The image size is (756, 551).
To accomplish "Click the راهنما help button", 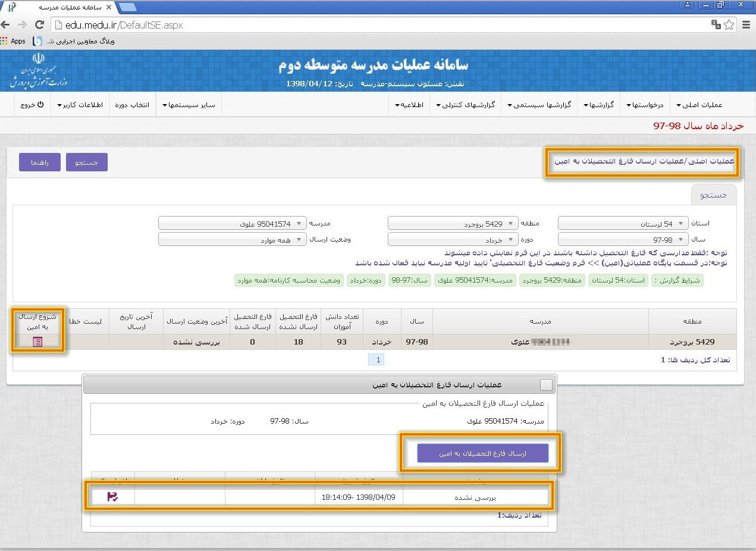I will (x=39, y=162).
